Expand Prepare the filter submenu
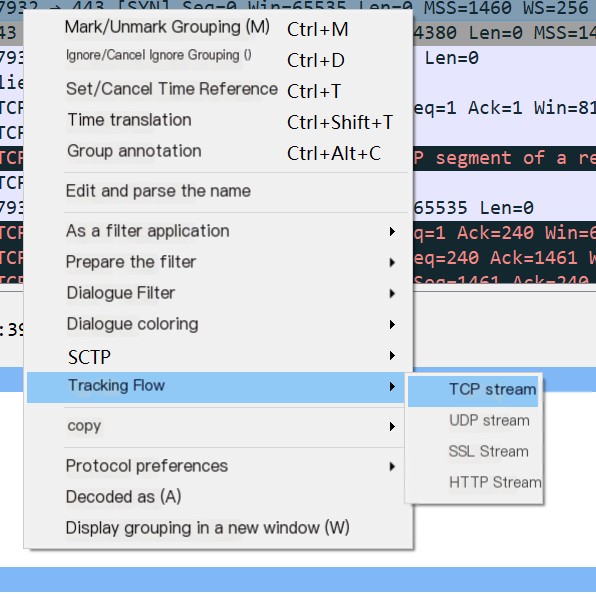The image size is (596, 600). (217, 262)
